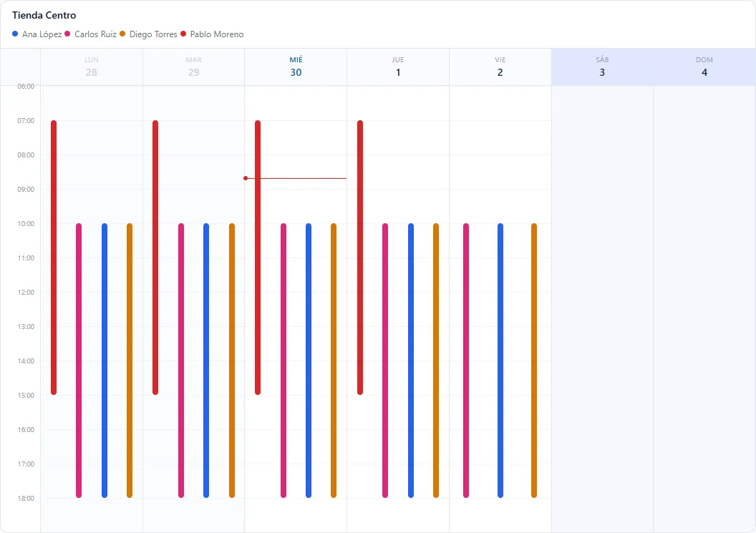Select the Carlos Ruiz legend name
Image resolution: width=756 pixels, height=533 pixels.
[95, 34]
